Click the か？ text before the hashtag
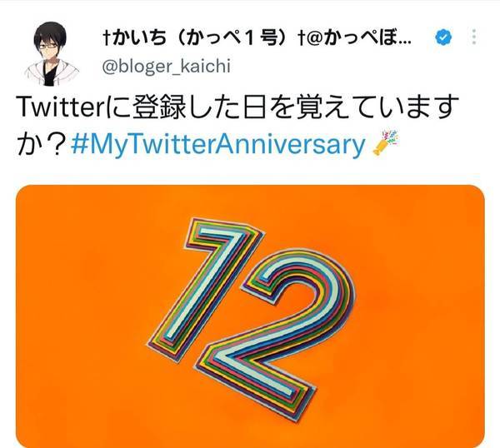Screen dimensions: 500x448 (43, 144)
